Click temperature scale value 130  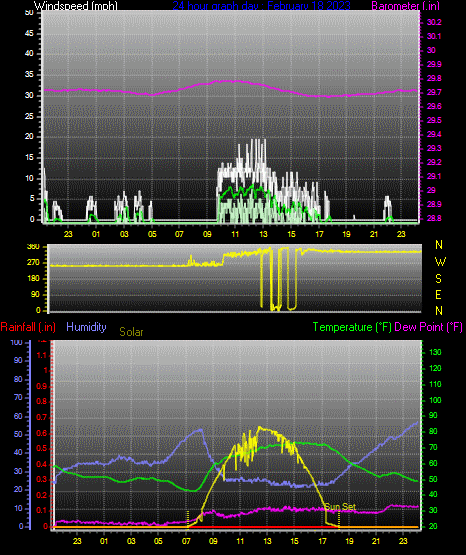pyautogui.click(x=435, y=352)
